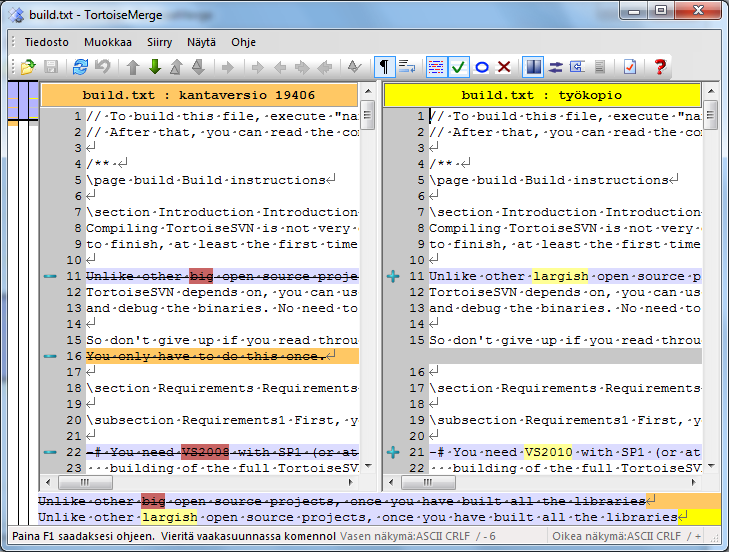Click the Open file toolbar icon
The height and width of the screenshot is (552, 729).
point(28,67)
